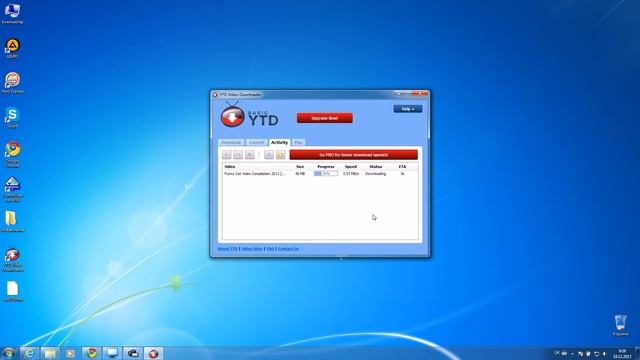Open the Recycle Bin on the desktop
640x360 pixels.
pos(620,325)
